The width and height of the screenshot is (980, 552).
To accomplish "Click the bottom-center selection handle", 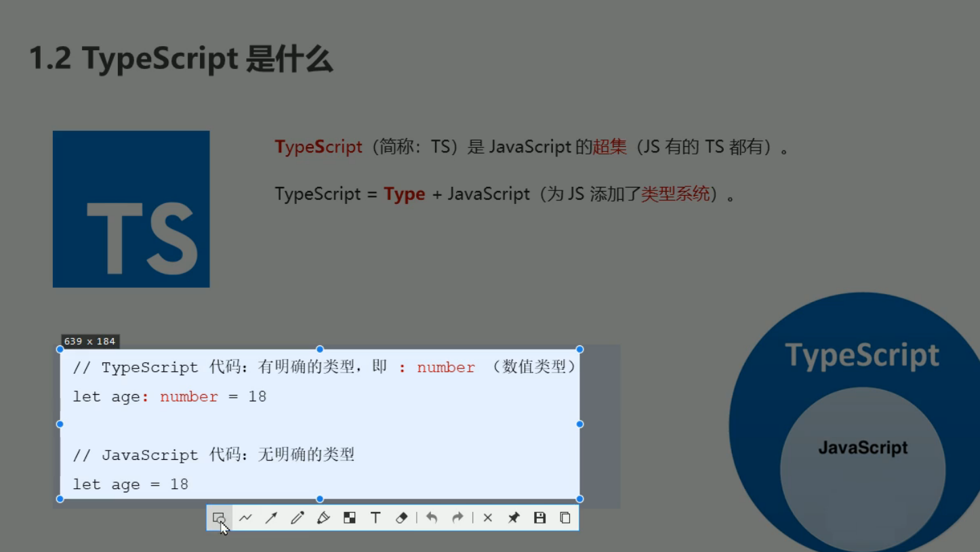I will [x=320, y=499].
